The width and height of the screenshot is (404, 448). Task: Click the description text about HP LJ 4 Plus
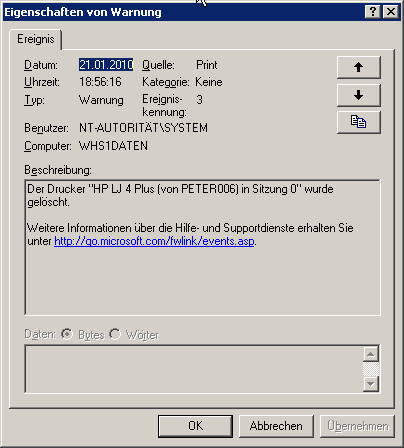pos(180,195)
